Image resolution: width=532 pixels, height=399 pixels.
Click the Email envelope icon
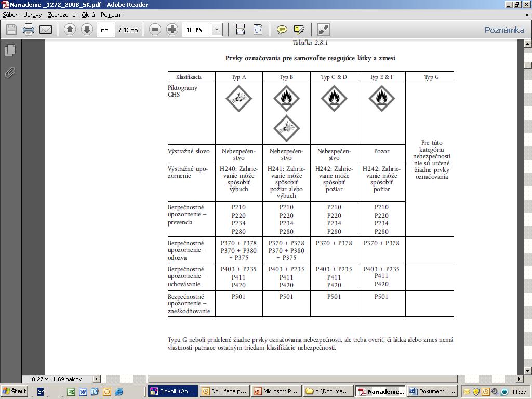46,30
